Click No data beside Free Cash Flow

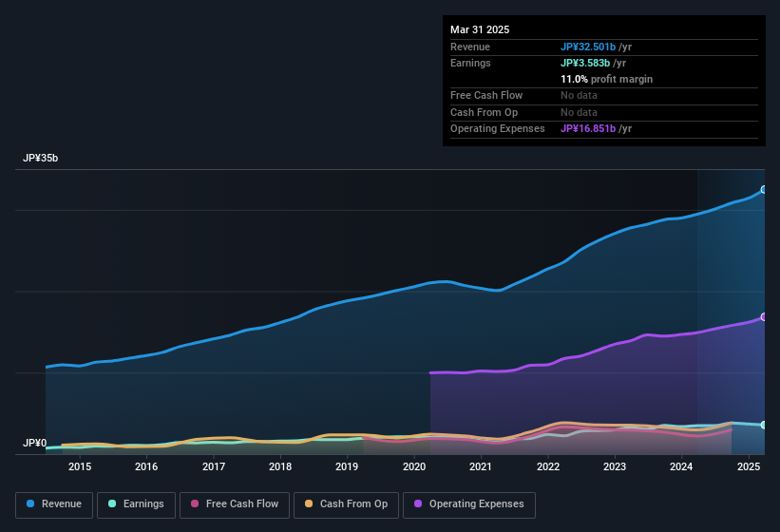(579, 95)
